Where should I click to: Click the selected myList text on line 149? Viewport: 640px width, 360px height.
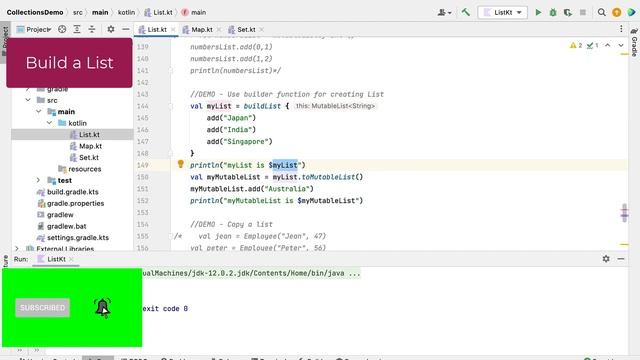[285, 165]
